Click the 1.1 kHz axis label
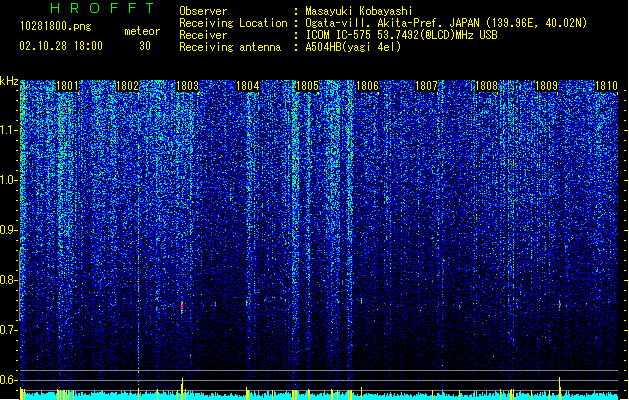This screenshot has height=400, width=629. point(9,130)
